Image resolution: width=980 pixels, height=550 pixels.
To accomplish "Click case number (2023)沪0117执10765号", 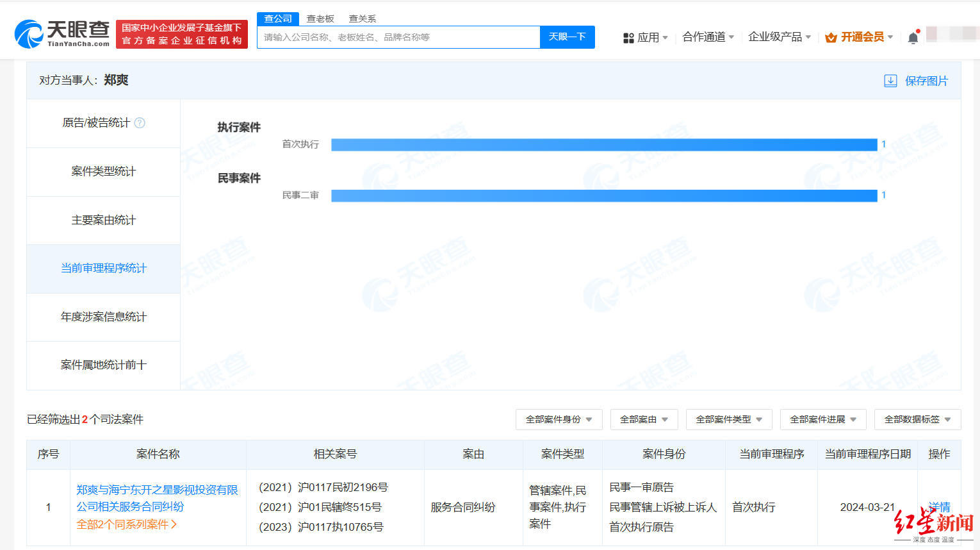I will 321,527.
